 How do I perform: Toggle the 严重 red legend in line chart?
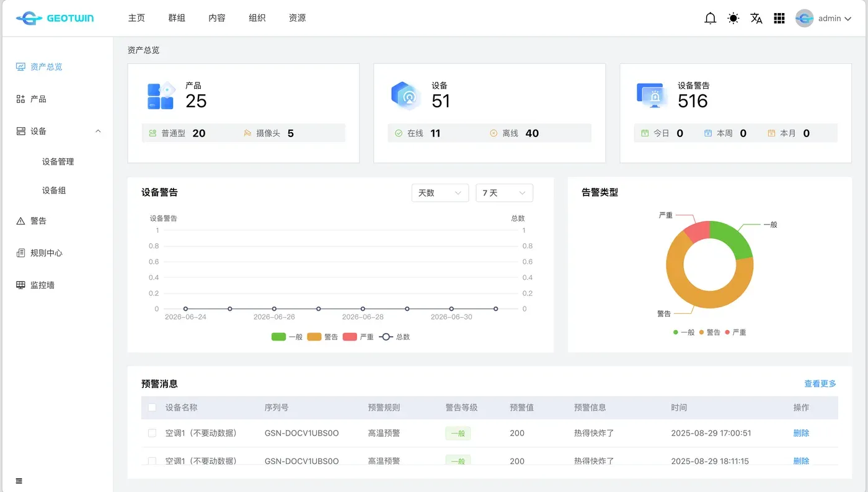coord(358,337)
